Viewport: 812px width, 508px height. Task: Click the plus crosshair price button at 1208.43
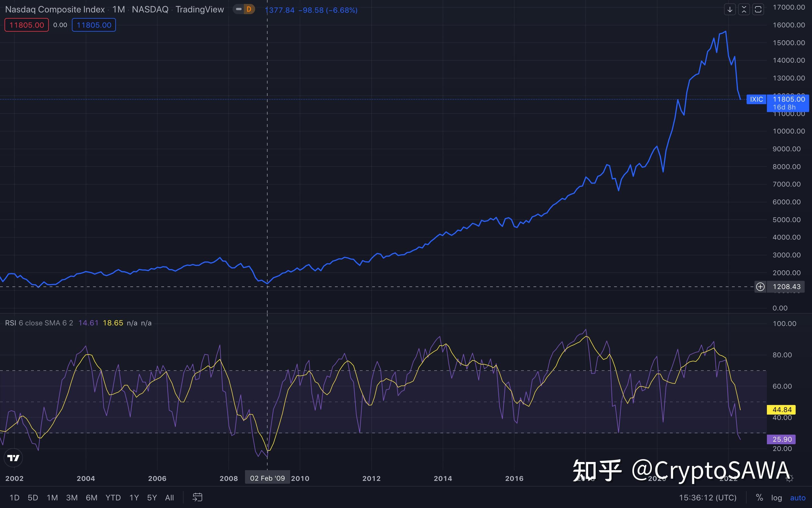click(x=760, y=286)
